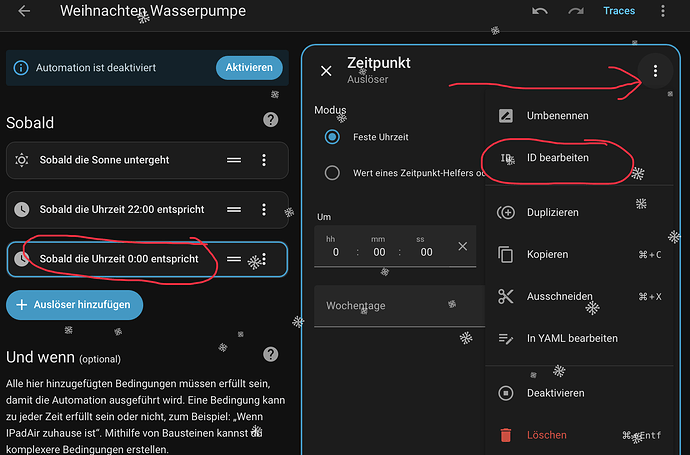
Task: Expand the Wochentage field
Action: click(395, 306)
